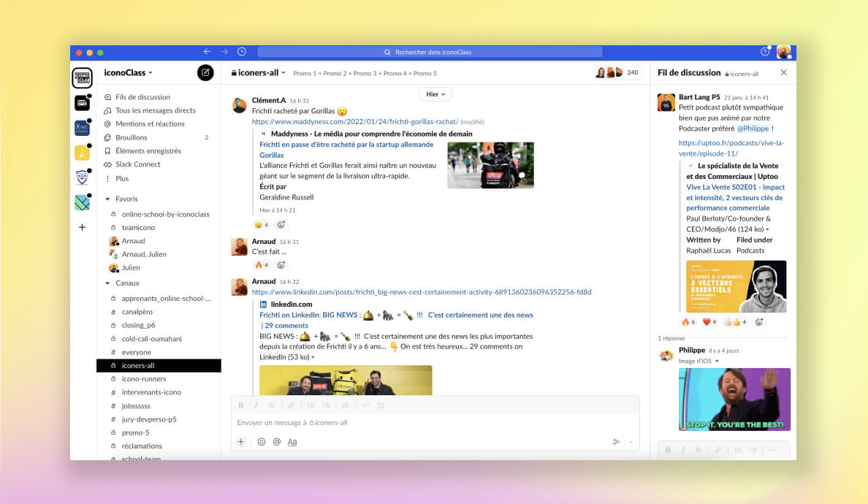Image resolution: width=868 pixels, height=504 pixels.
Task: Open Stop it you're the best GIF
Action: [x=734, y=399]
